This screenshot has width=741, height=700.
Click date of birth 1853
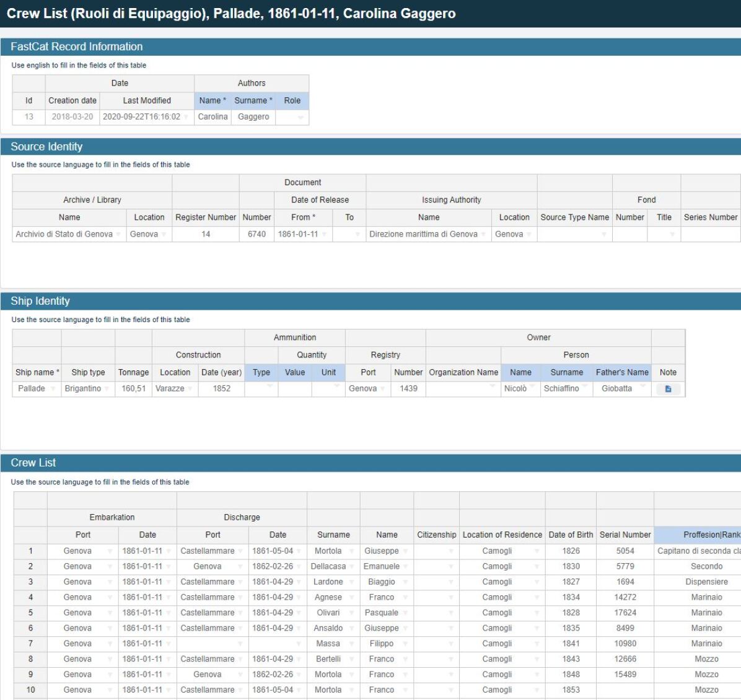571,689
